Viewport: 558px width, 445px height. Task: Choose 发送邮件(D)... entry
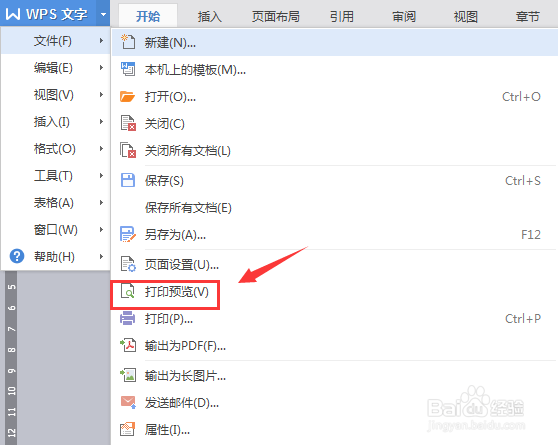click(x=335, y=403)
